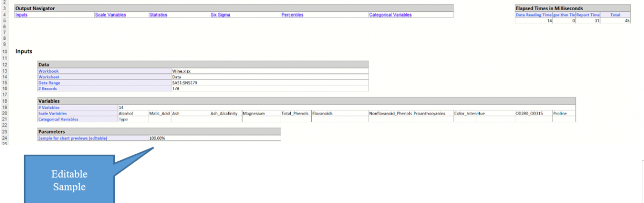Open the Categorical Variables navigator link
This screenshot has width=644, height=203.
tap(390, 15)
